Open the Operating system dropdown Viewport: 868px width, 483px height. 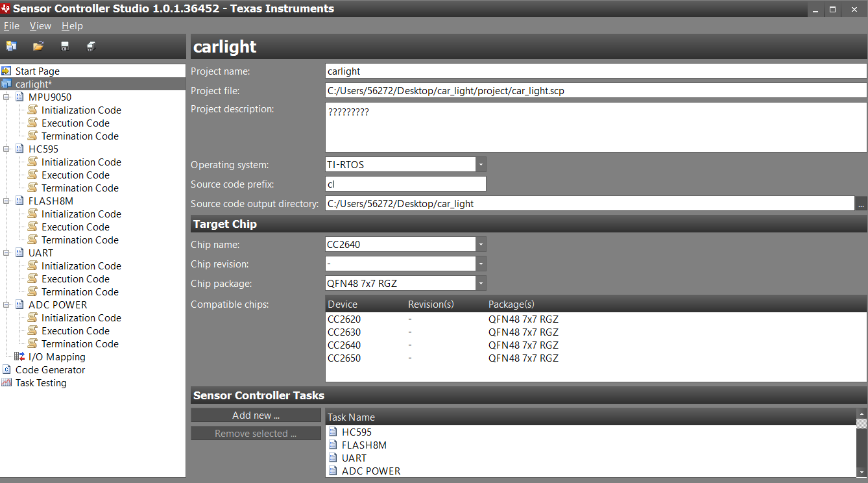point(481,164)
